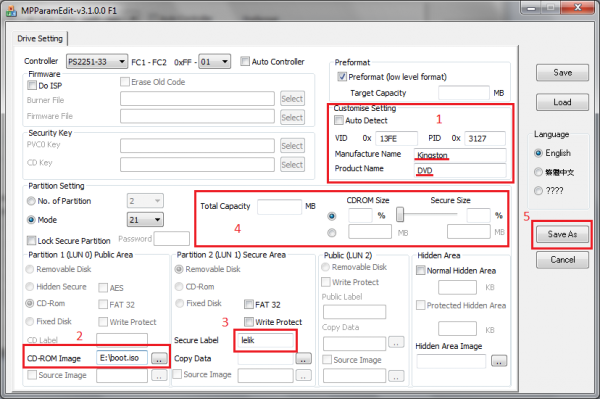Enable the Auto Detect checkbox
This screenshot has width=600, height=399.
[339, 121]
